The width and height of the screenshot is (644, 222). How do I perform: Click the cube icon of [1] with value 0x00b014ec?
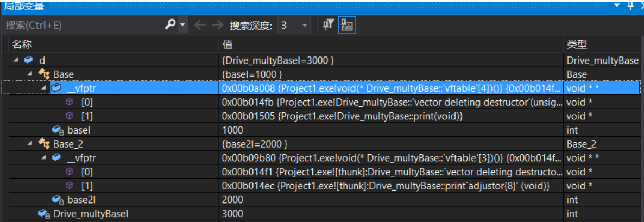click(70, 186)
